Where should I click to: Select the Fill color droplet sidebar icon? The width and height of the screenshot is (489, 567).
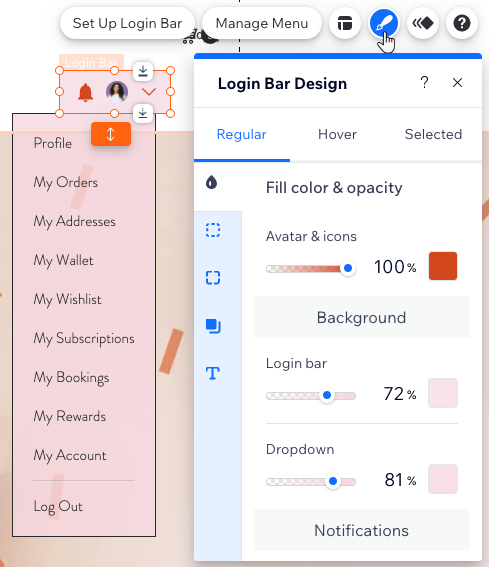coord(212,183)
